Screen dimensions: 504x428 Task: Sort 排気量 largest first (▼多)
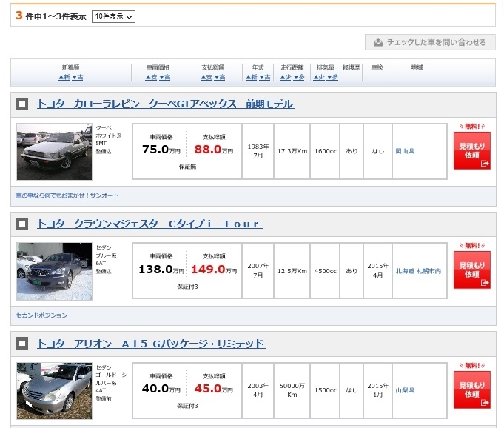(332, 77)
